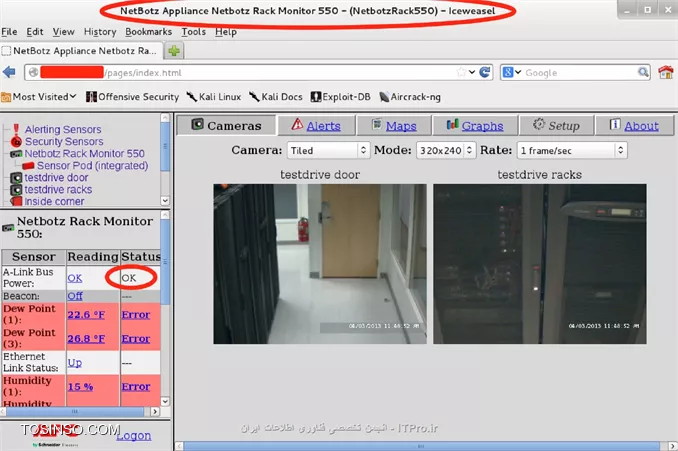The image size is (678, 451).
Task: Select the NetBotz Appliance browser tab
Action: coord(82,51)
